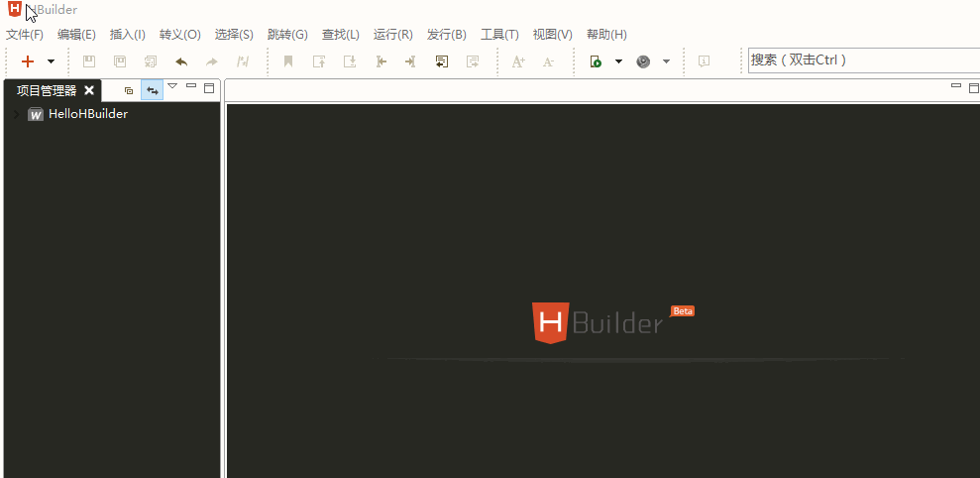This screenshot has width=980, height=478.
Task: Maximize the editor area
Action: click(974, 87)
